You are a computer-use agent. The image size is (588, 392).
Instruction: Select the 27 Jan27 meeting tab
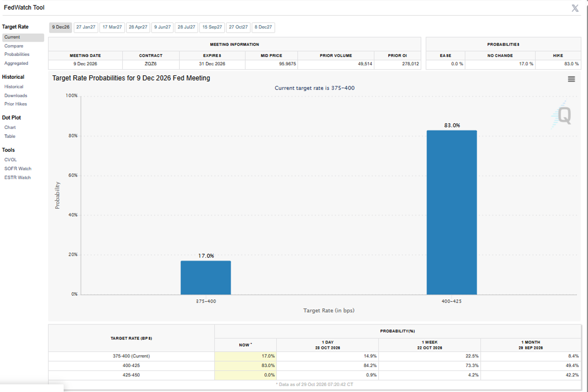click(x=86, y=27)
